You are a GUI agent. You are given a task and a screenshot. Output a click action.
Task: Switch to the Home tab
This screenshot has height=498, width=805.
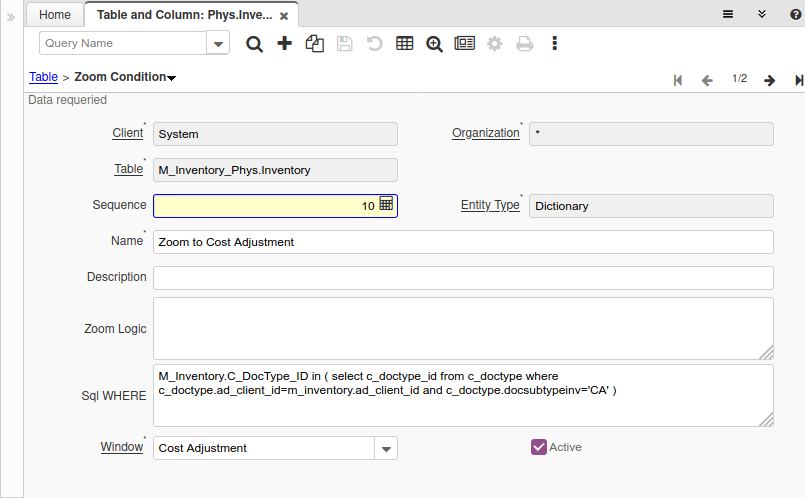point(55,15)
